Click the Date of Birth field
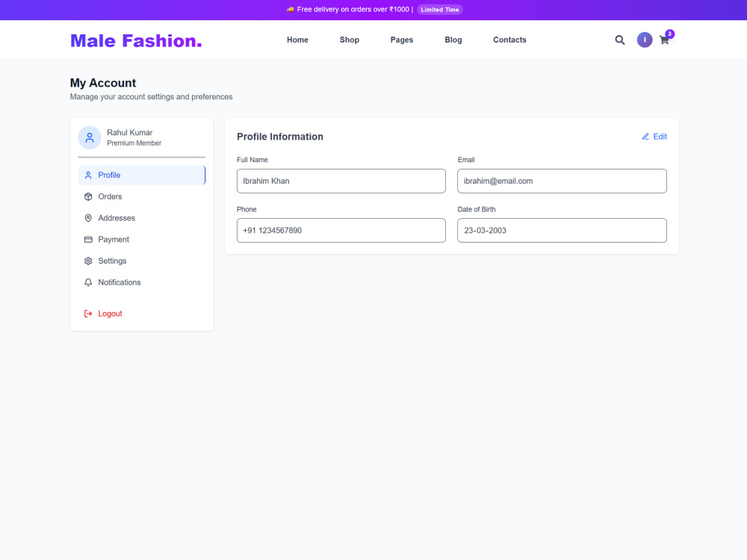The image size is (747, 560). pyautogui.click(x=562, y=231)
